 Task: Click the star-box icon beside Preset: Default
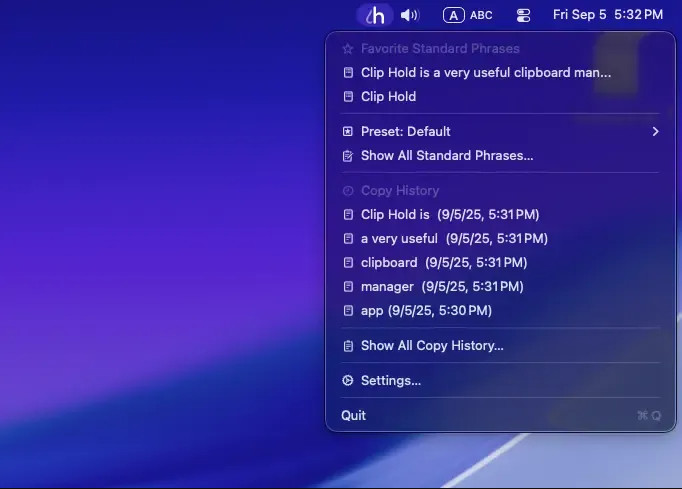coord(348,131)
